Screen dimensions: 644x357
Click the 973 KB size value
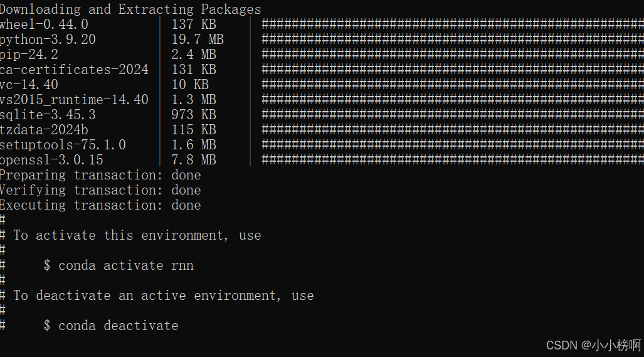(x=194, y=115)
